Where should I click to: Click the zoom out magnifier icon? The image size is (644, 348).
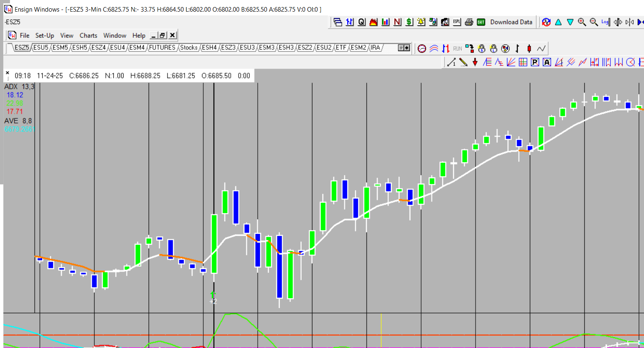594,22
